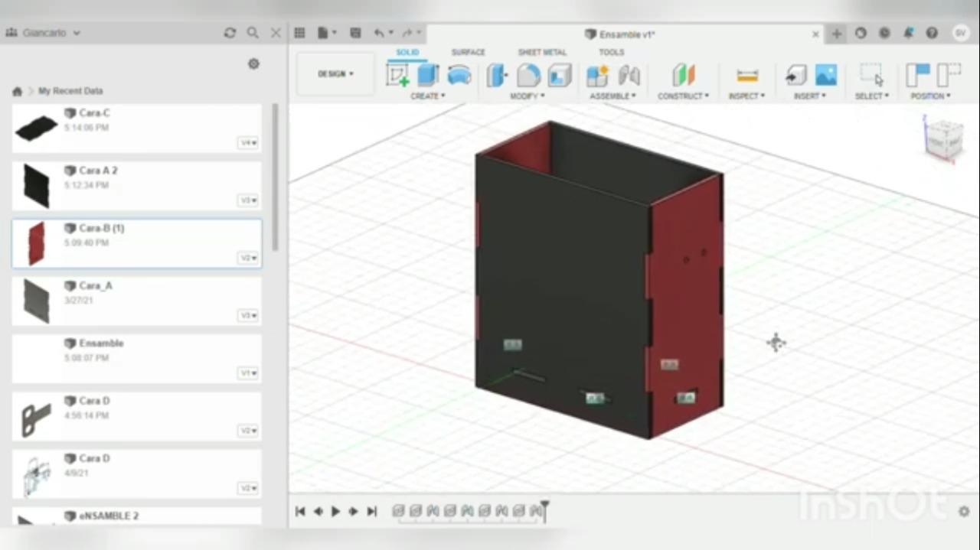Open the Help menu icon

(x=932, y=33)
